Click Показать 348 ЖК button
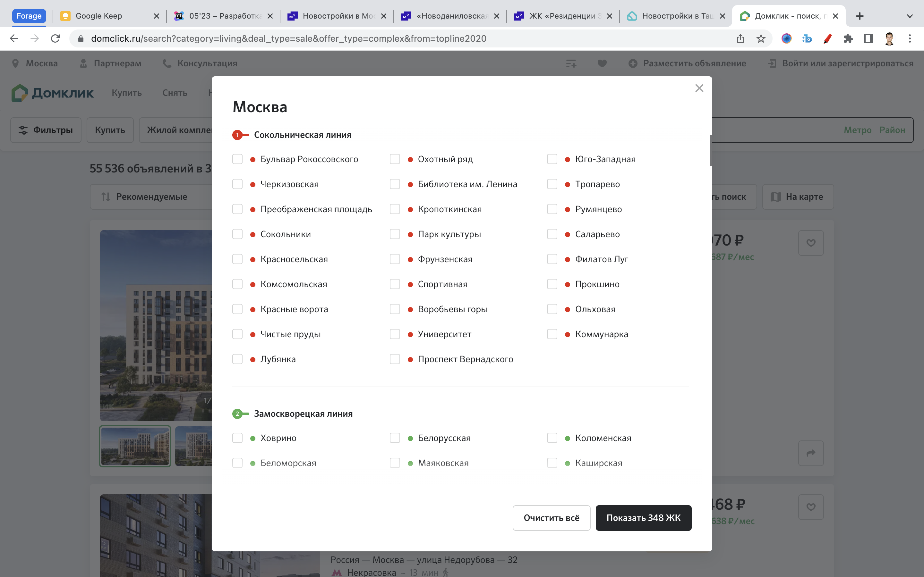 pyautogui.click(x=643, y=518)
